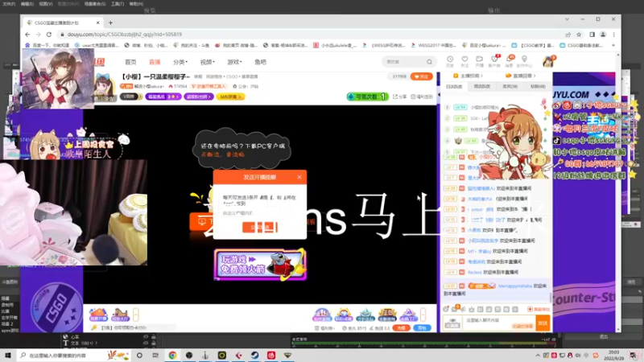Open Chrome three-dot menu
This screenshot has width=644, height=362.
pos(613,35)
